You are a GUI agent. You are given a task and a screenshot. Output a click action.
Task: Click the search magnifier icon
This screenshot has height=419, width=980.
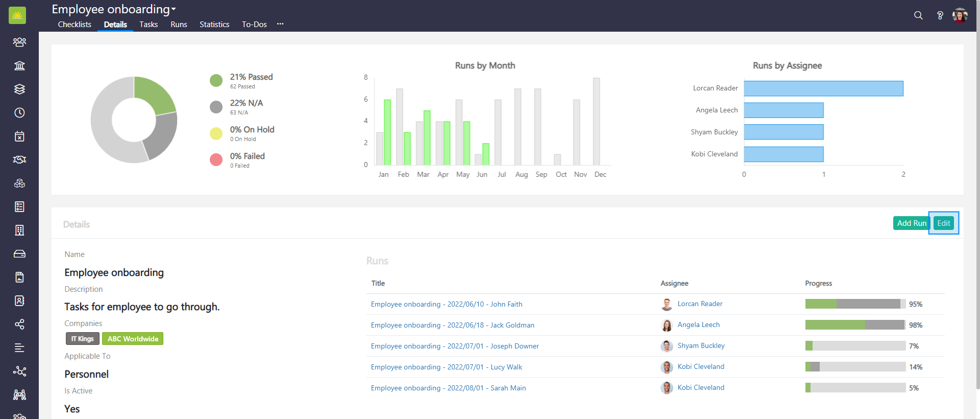click(x=918, y=15)
